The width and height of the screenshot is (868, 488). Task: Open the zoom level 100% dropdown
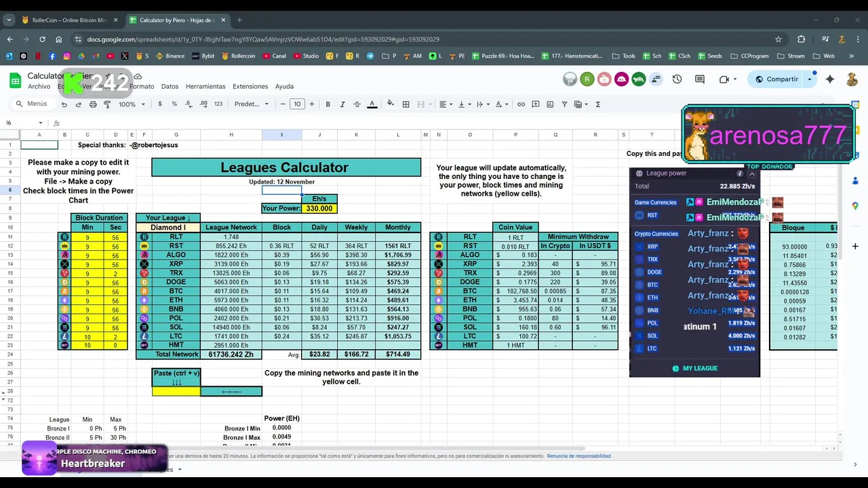pyautogui.click(x=132, y=104)
